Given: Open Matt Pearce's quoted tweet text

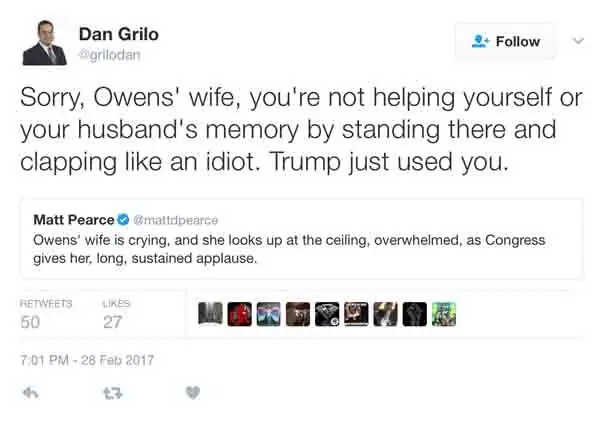Looking at the screenshot, I should click(289, 249).
